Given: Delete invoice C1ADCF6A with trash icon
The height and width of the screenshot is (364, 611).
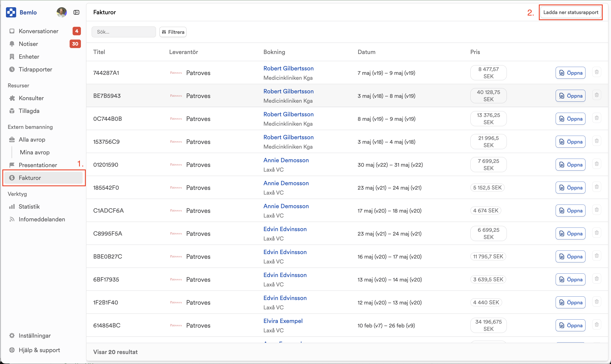Looking at the screenshot, I should pyautogui.click(x=597, y=210).
